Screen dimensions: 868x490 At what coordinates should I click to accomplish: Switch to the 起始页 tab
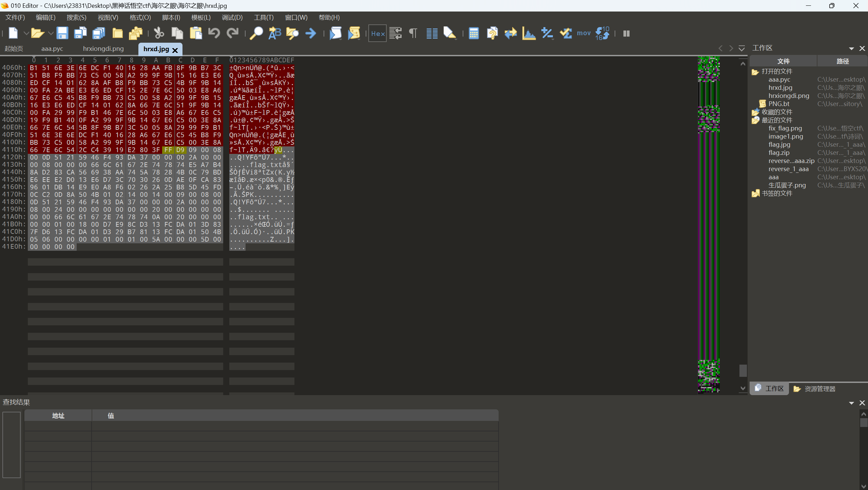coord(14,49)
